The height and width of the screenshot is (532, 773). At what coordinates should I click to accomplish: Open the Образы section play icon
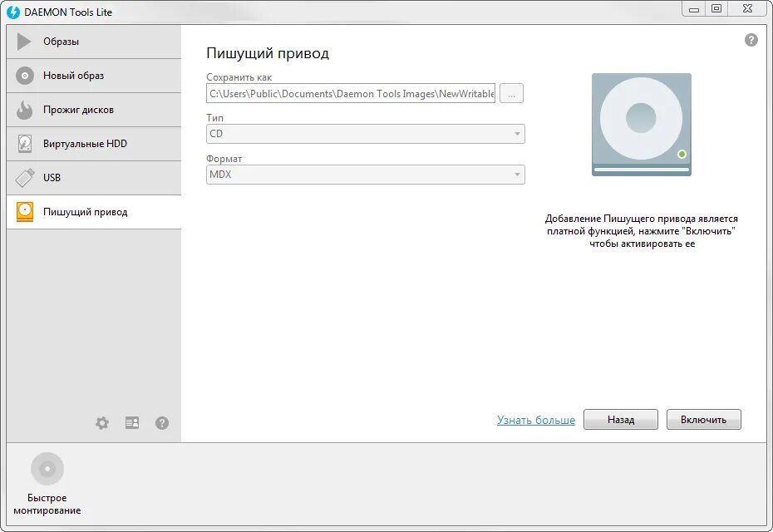click(x=23, y=42)
